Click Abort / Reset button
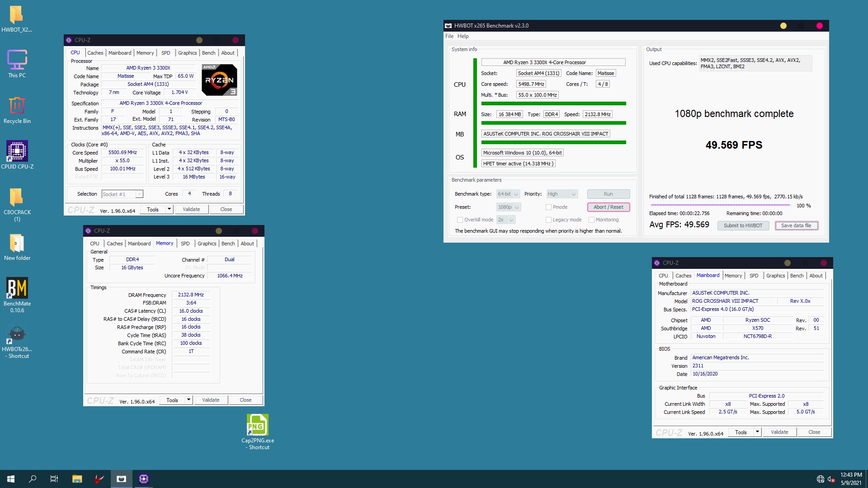The width and height of the screenshot is (868, 488). tap(608, 207)
